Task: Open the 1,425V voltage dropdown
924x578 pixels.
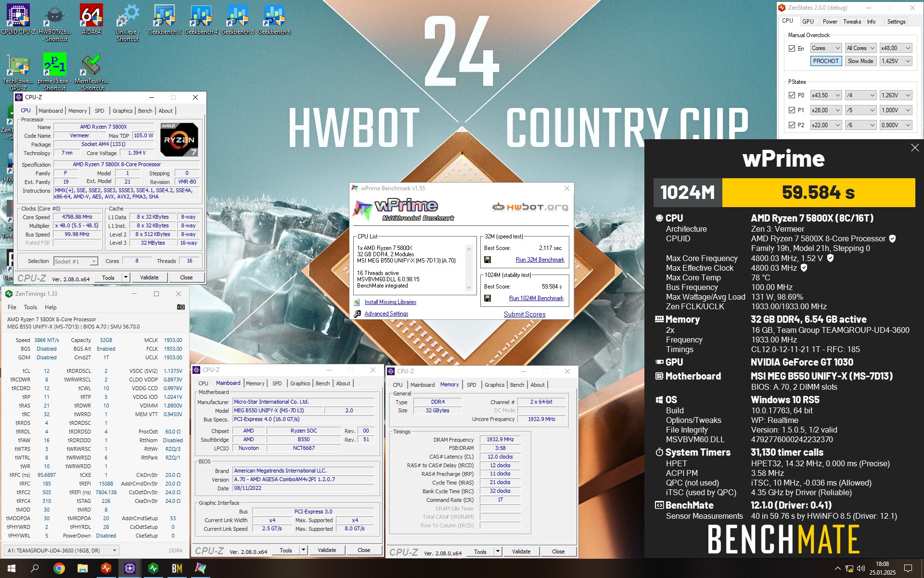Action: pyautogui.click(x=896, y=61)
